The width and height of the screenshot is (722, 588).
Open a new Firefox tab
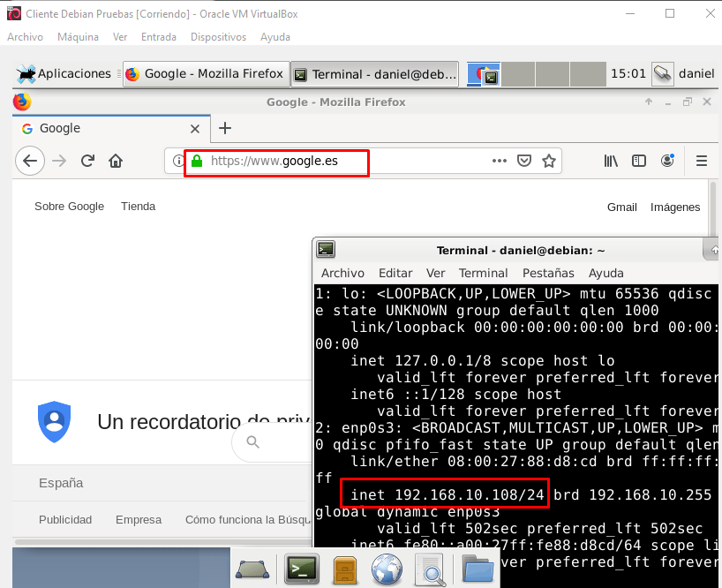tap(225, 128)
